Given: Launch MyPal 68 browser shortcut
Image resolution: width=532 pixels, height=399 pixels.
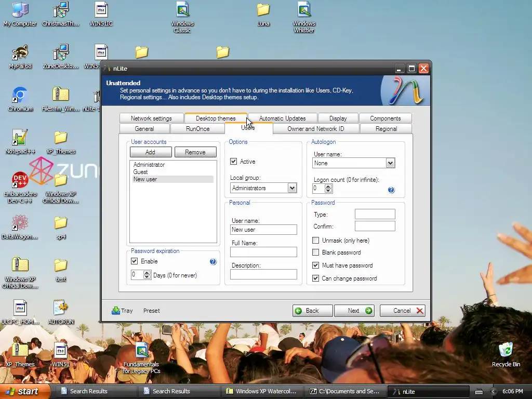Looking at the screenshot, I should pos(20,56).
